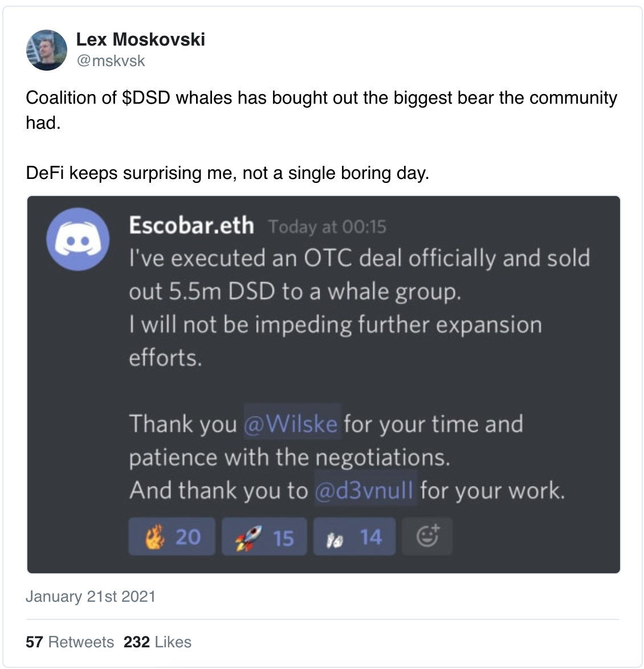The height and width of the screenshot is (669, 644).
Task: Open the Lex Moskovski display name
Action: [140, 39]
